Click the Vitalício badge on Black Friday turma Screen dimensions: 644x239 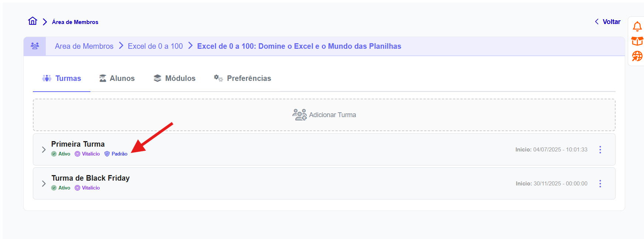(87, 188)
